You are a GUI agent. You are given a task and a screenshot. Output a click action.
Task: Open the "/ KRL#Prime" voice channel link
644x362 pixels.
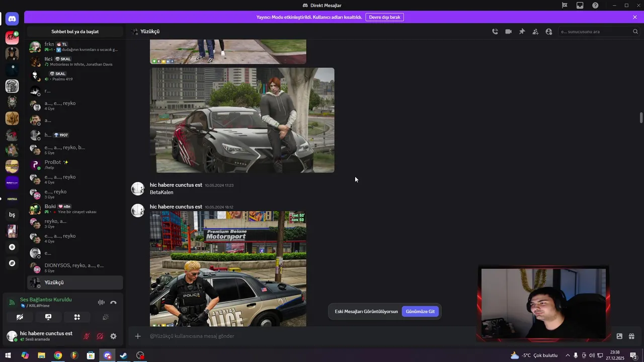(x=38, y=306)
